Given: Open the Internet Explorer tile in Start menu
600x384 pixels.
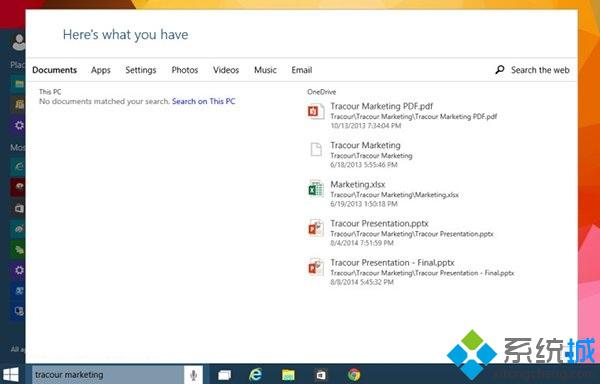Looking at the screenshot, I should (x=18, y=166).
